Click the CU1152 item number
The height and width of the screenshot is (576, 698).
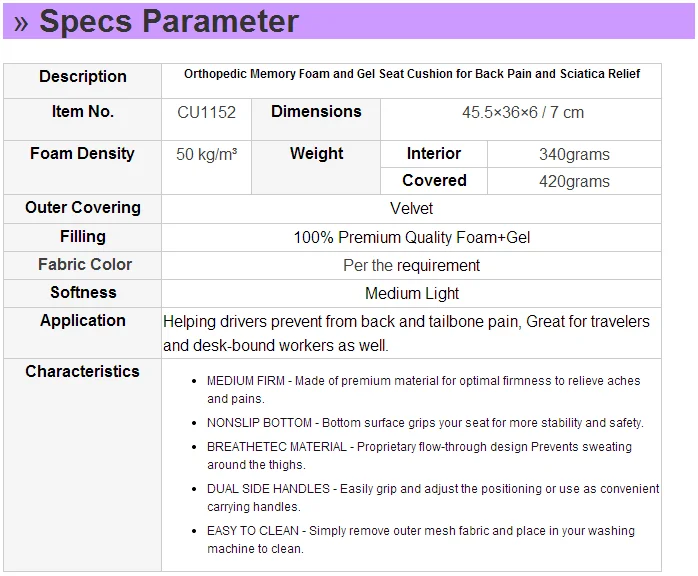206,112
